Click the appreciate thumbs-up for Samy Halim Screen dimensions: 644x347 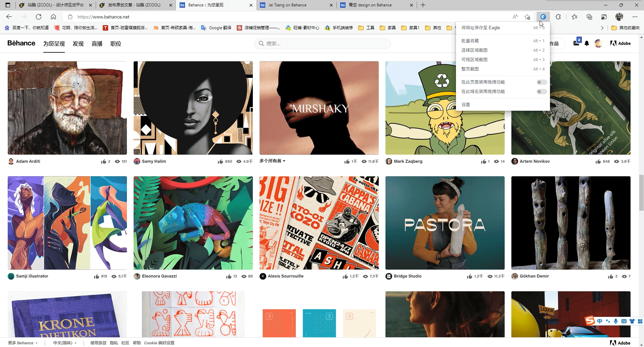point(220,161)
